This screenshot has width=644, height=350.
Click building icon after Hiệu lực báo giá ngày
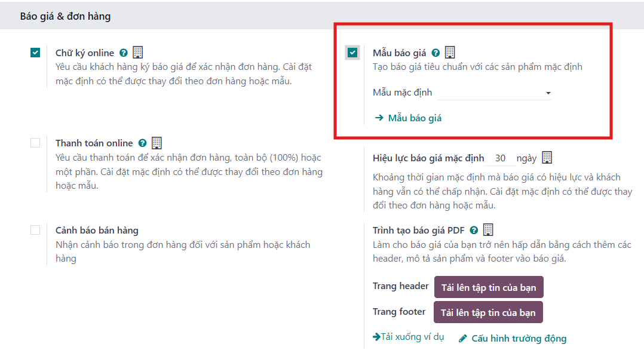547,157
